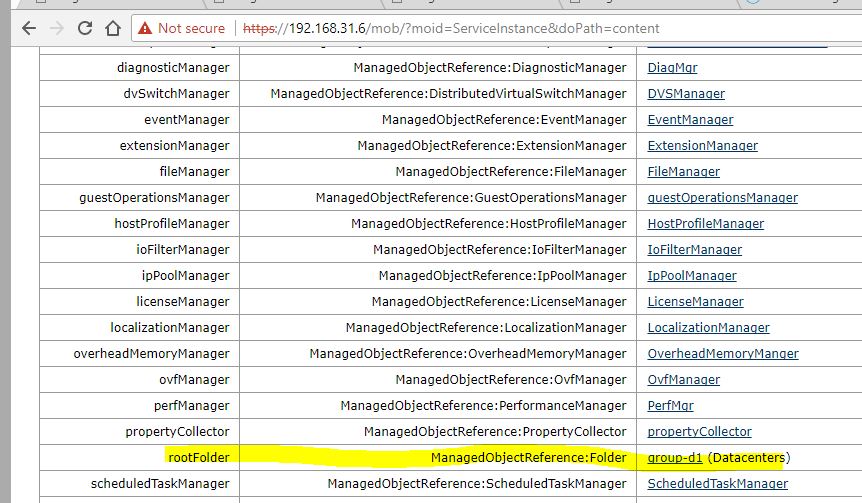Click the ManagedObjectReference:DiagnosticManager type cell
The height and width of the screenshot is (503, 862).
click(x=438, y=68)
